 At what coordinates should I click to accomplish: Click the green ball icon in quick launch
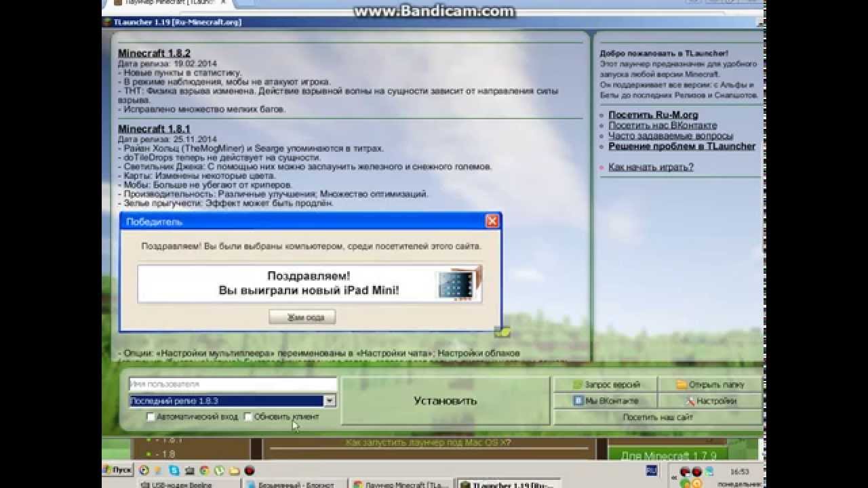[219, 470]
